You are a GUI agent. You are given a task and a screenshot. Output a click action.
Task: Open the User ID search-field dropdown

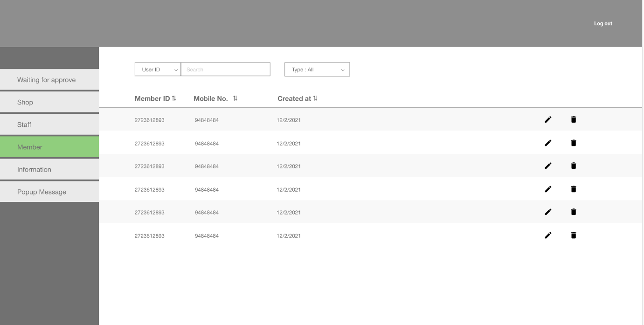click(x=158, y=69)
